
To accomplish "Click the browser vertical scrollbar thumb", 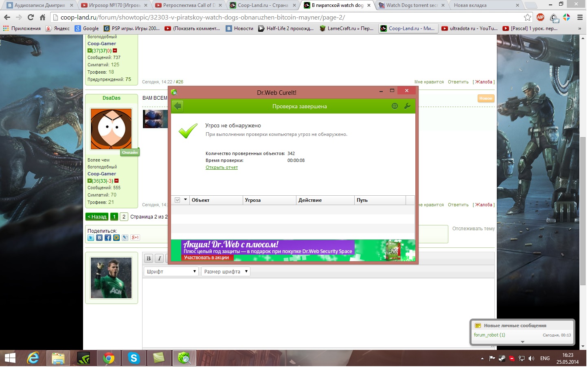I will tap(583, 211).
